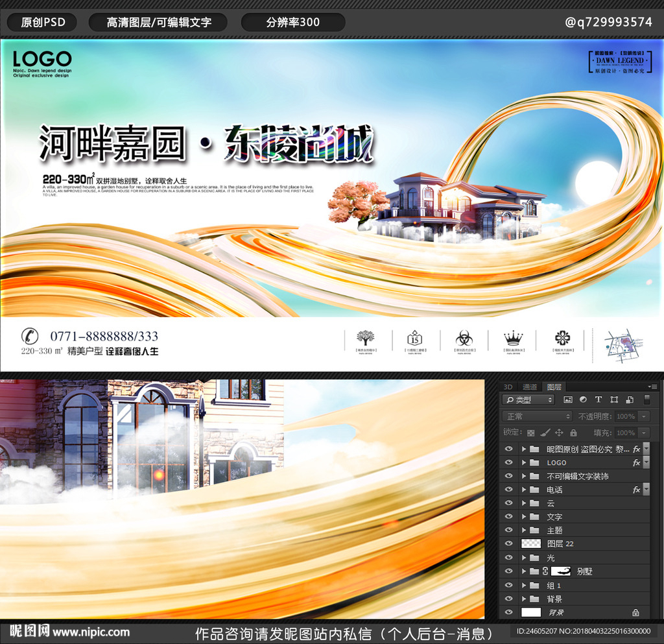This screenshot has width=664, height=644.
Task: Hide the LOGO layer group
Action: click(508, 462)
